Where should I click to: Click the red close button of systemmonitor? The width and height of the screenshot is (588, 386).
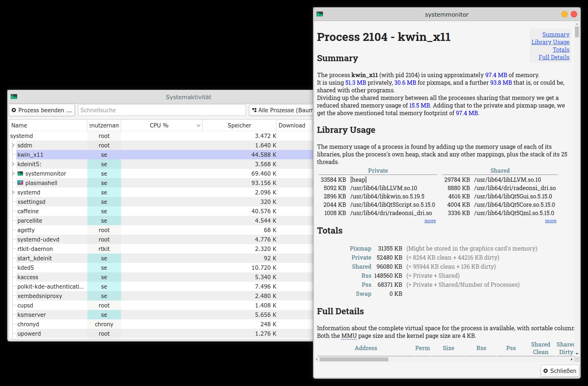coord(574,14)
